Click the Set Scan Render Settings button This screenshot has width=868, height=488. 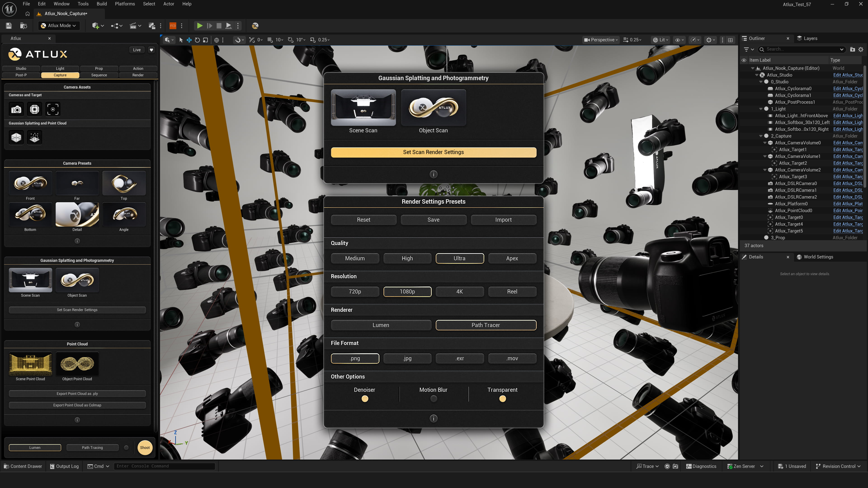434,152
